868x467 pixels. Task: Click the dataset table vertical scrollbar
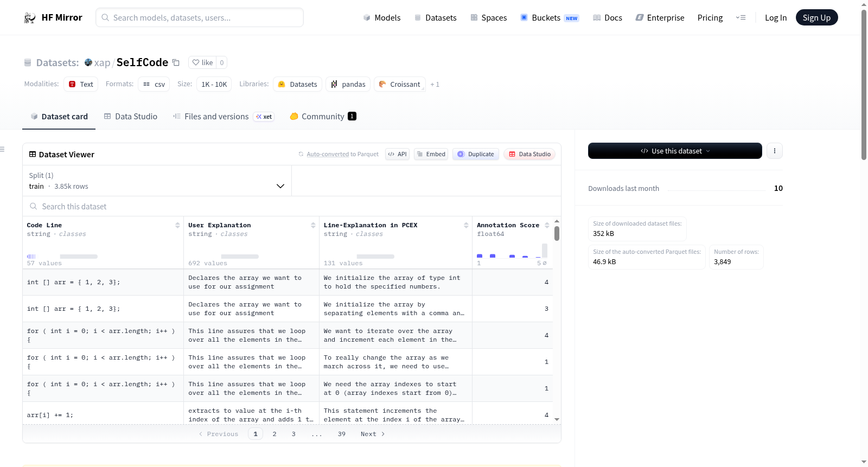pyautogui.click(x=557, y=233)
